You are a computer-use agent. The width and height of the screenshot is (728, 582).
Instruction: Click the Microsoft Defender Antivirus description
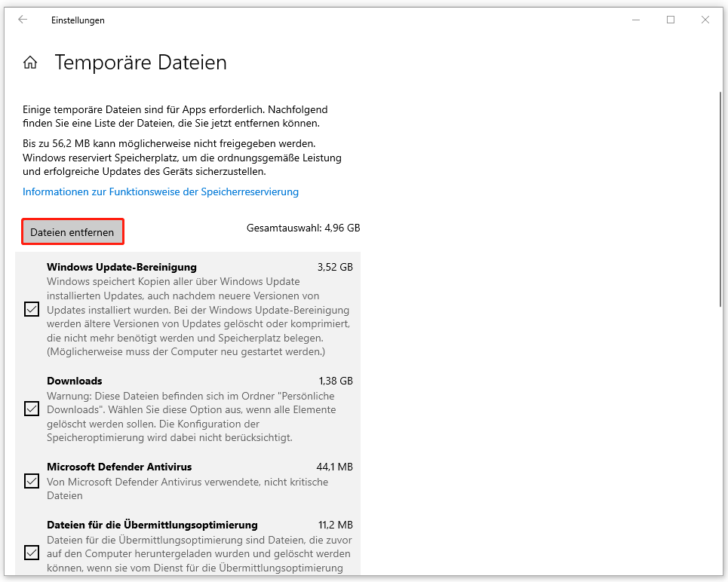(x=189, y=489)
